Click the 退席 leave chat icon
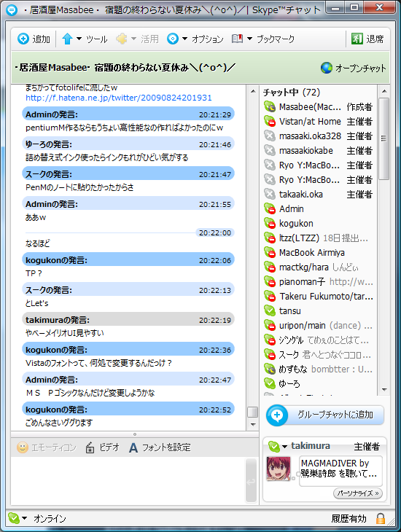The width and height of the screenshot is (401, 532). coord(357,39)
